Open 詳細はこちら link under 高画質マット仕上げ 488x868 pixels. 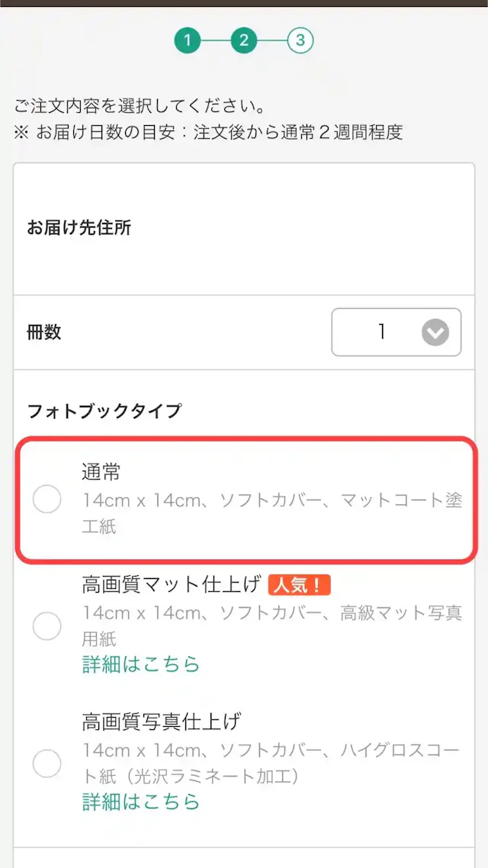tap(141, 664)
